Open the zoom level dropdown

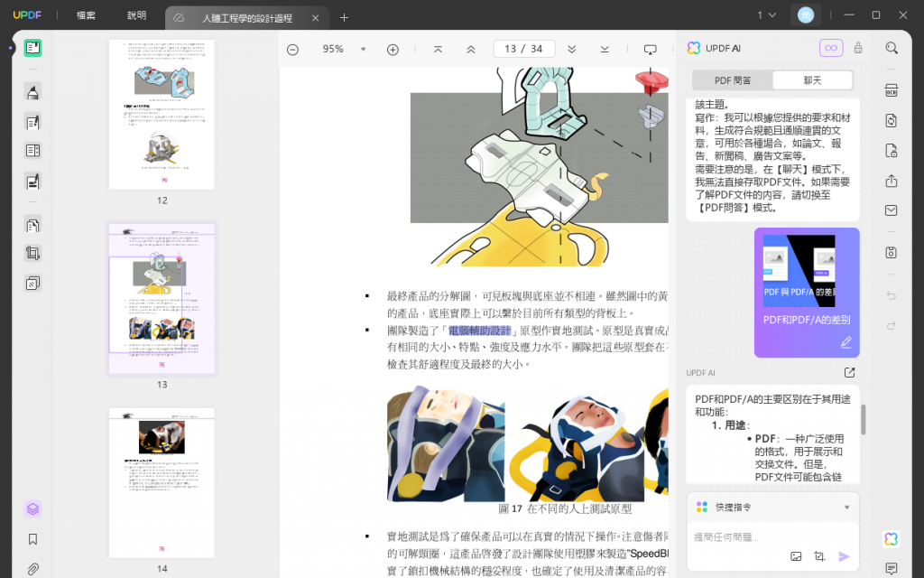[x=364, y=50]
